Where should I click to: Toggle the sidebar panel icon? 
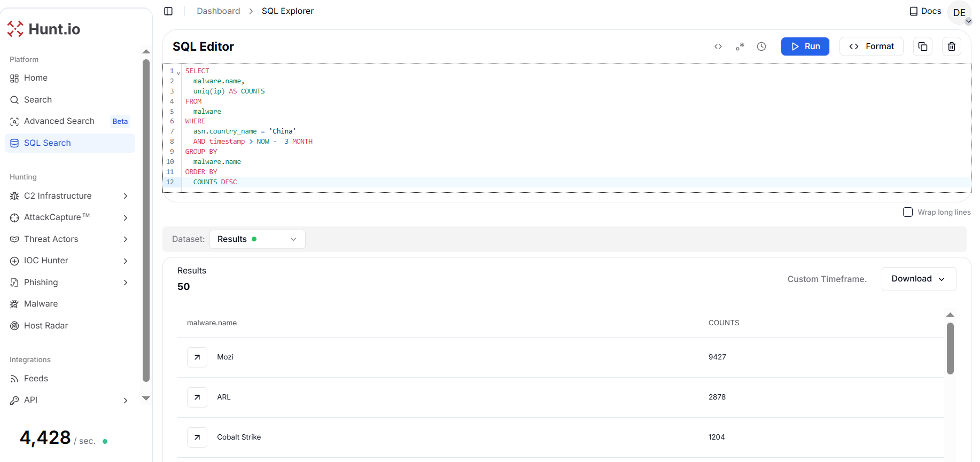(168, 11)
